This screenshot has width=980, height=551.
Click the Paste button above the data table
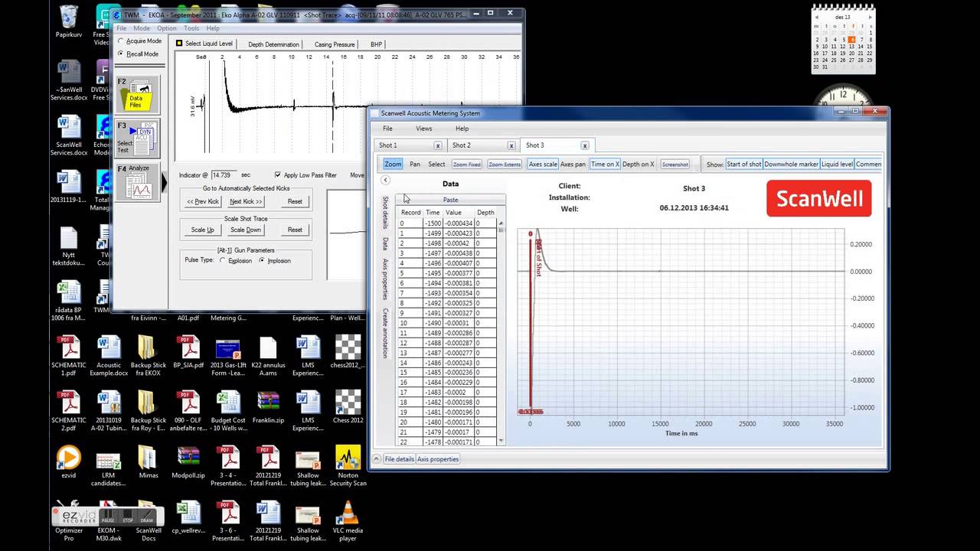450,200
